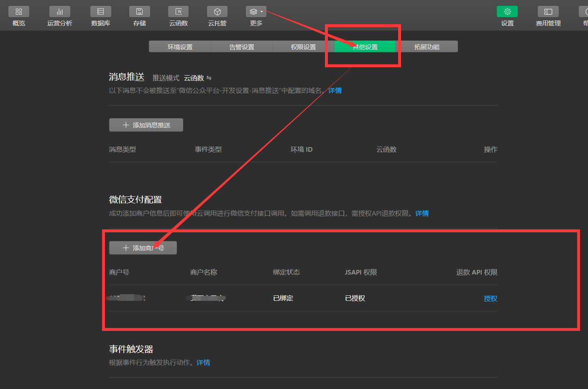588x389 pixels.
Task: Click the 授权 refund API link
Action: click(491, 298)
